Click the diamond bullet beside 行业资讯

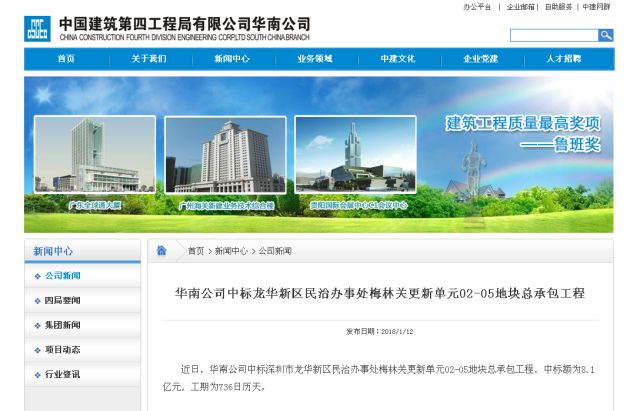38,375
